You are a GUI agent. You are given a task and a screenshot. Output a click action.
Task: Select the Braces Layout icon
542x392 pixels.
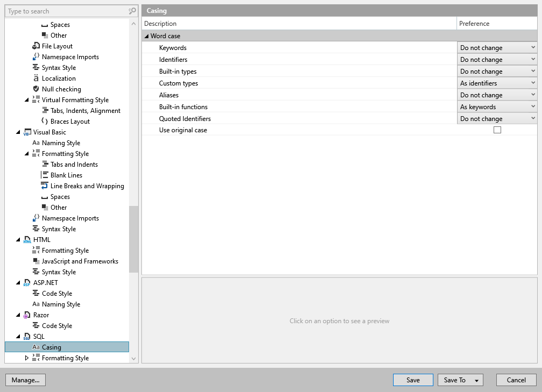coord(44,121)
